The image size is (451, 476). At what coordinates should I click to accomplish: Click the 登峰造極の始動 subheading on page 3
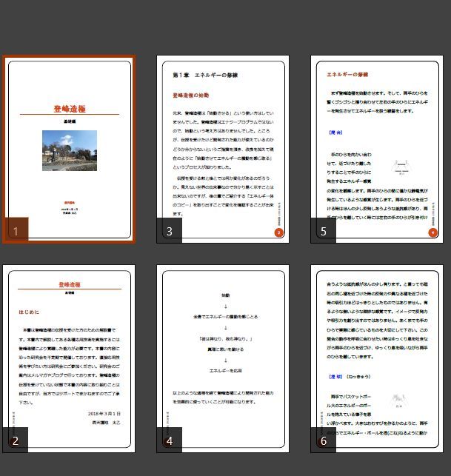191,95
